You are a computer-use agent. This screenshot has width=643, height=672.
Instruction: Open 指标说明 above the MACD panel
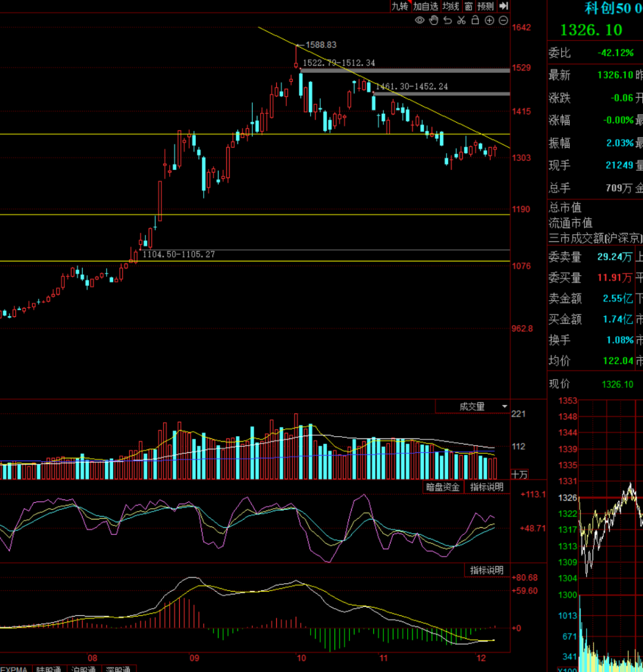click(486, 570)
